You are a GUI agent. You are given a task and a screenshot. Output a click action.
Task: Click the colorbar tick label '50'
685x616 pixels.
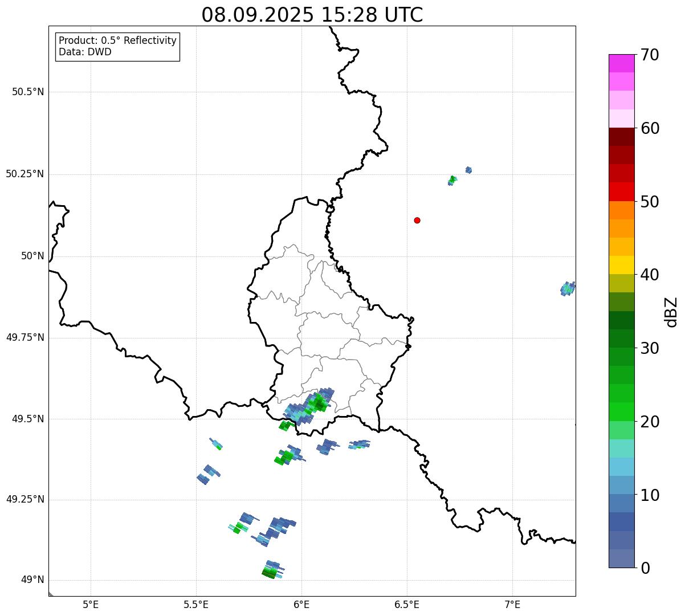click(650, 202)
